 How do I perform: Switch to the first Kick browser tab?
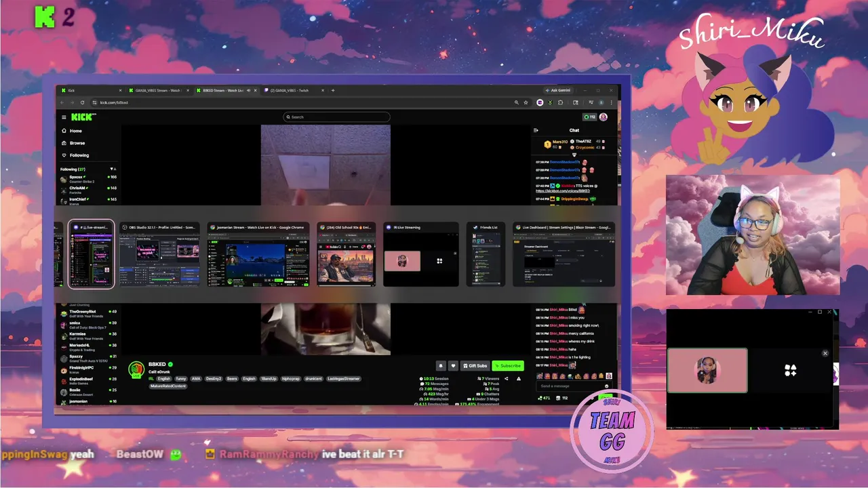click(91, 90)
